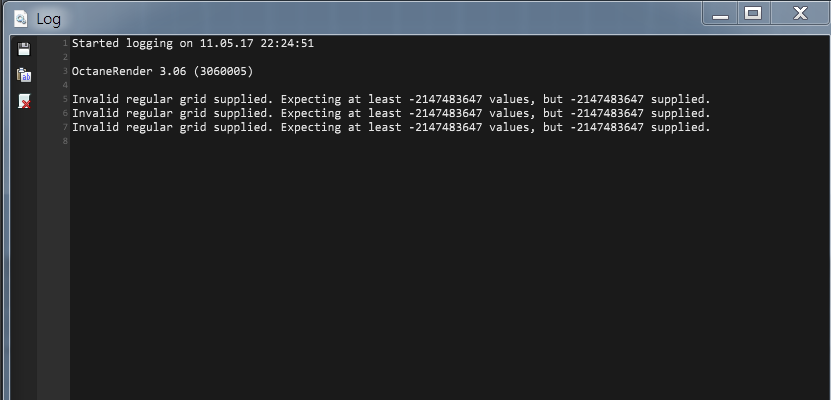Maximize the Log window
Screen dimensions: 831x400
pos(752,14)
